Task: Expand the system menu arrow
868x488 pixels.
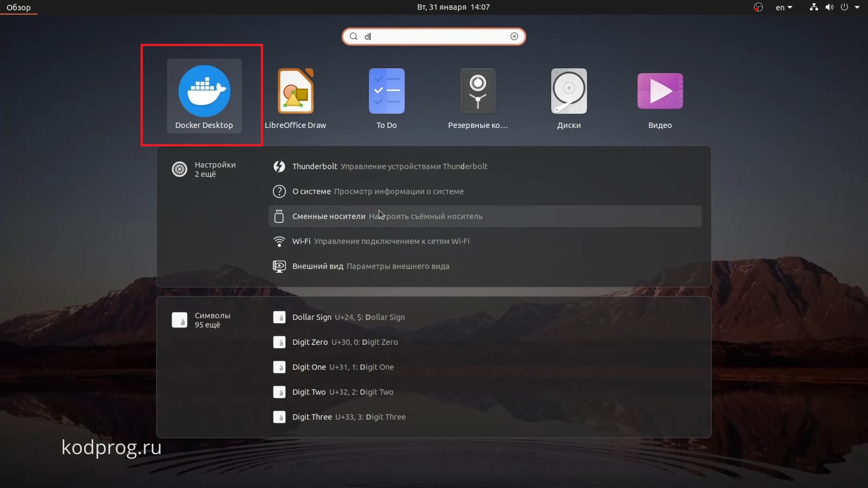Action: tap(857, 7)
